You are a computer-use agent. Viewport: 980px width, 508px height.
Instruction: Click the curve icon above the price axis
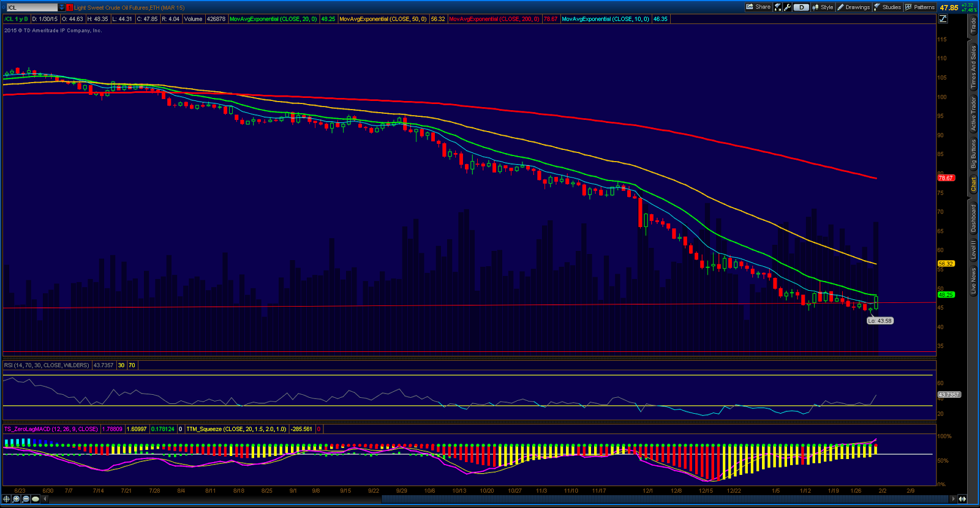943,19
